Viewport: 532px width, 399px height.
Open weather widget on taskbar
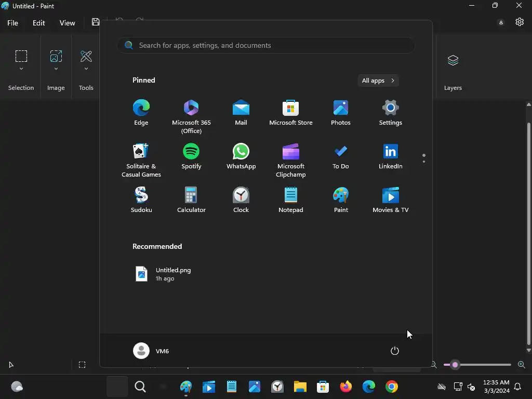tap(17, 387)
